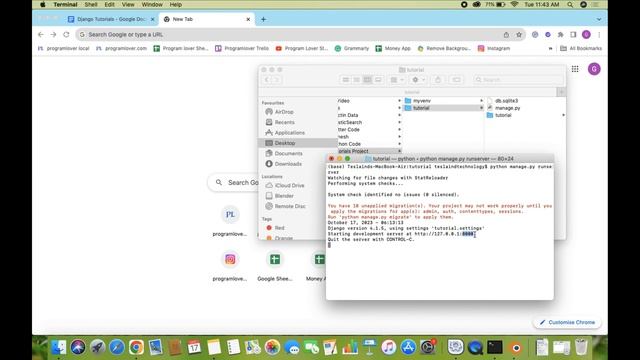Expand myvenv folder arrow in Finder

coord(481,100)
